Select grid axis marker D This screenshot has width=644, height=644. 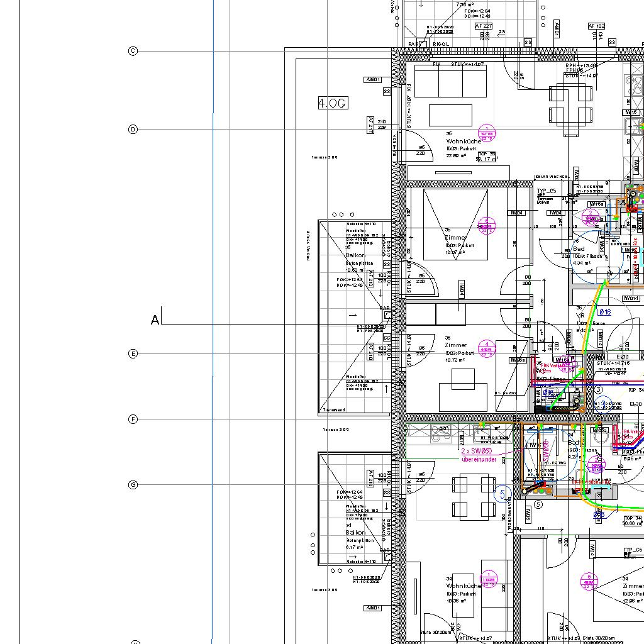[x=133, y=130]
